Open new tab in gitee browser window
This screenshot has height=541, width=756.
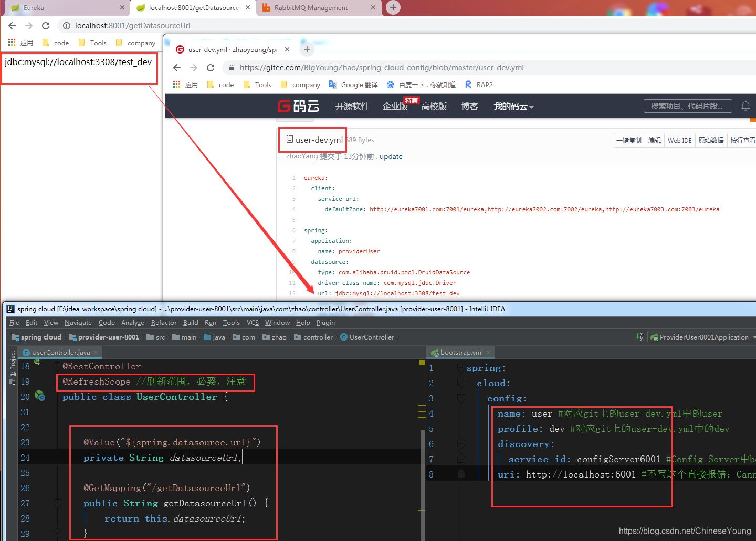[307, 49]
